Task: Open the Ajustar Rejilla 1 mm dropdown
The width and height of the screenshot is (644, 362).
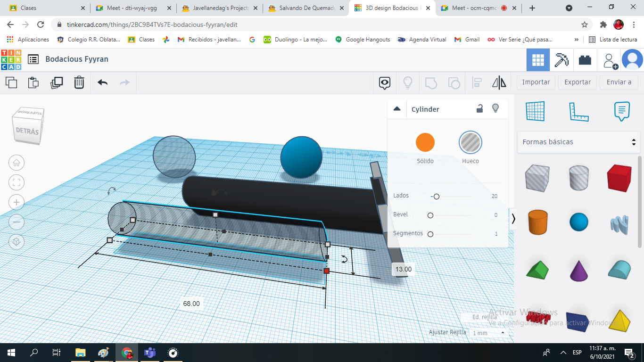Action: point(488,333)
